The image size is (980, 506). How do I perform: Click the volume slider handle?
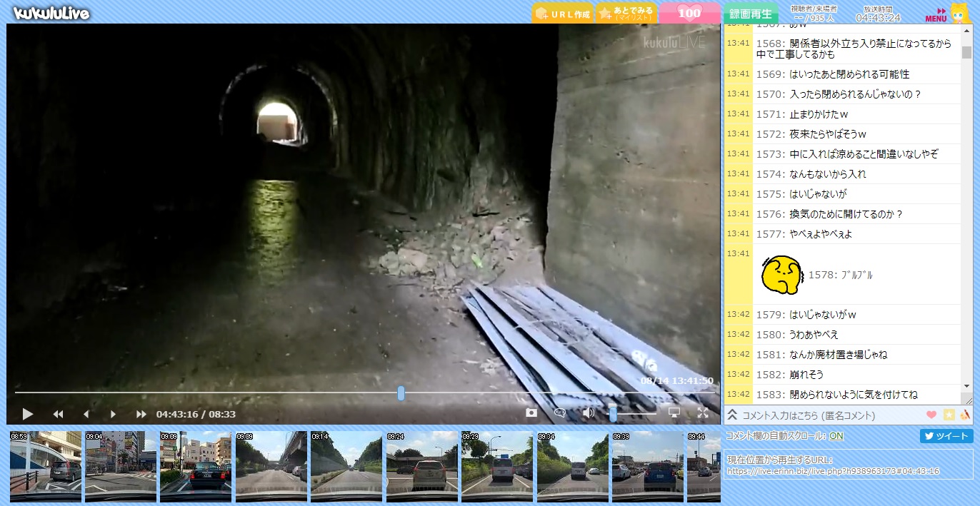[613, 414]
